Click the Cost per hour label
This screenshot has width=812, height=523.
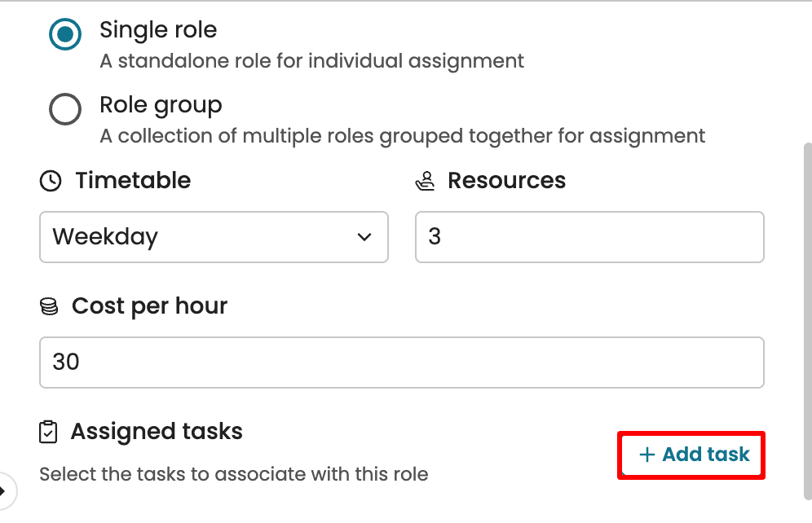[149, 307]
